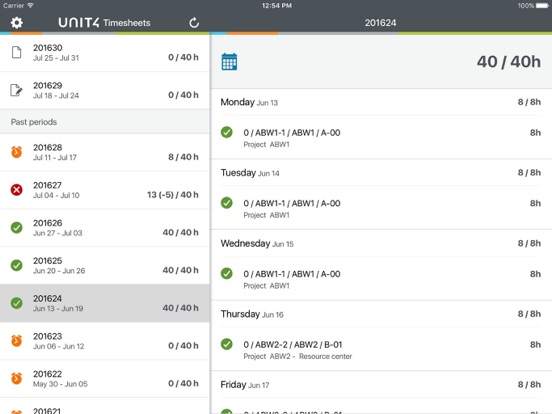Open the blue calendar view icon
The height and width of the screenshot is (414, 552).
[x=229, y=62]
